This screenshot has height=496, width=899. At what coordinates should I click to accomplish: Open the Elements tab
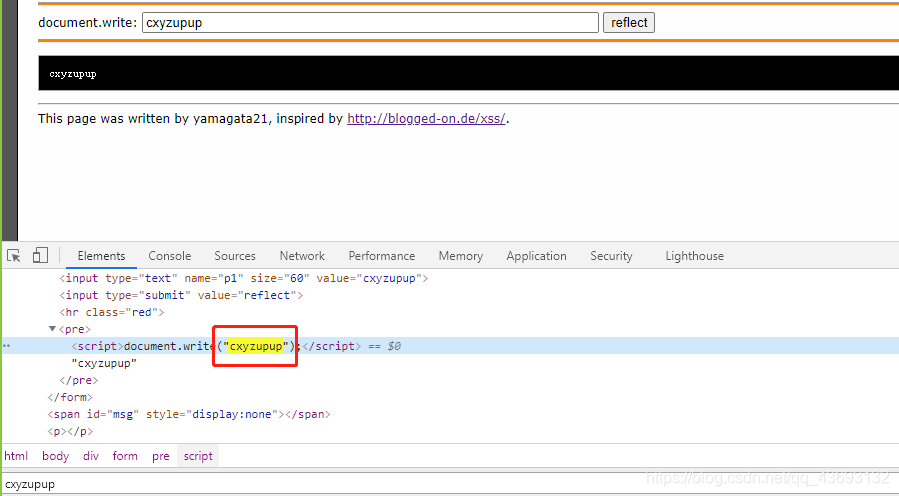(x=101, y=256)
